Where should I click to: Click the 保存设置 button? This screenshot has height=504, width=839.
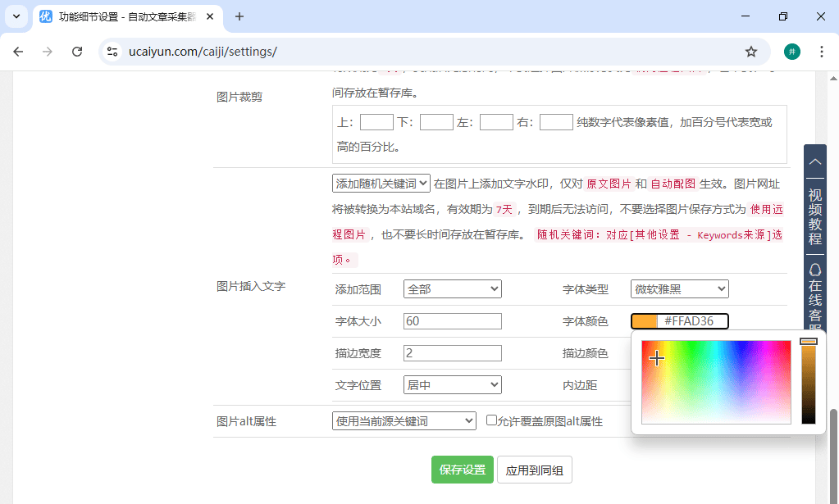pos(463,470)
